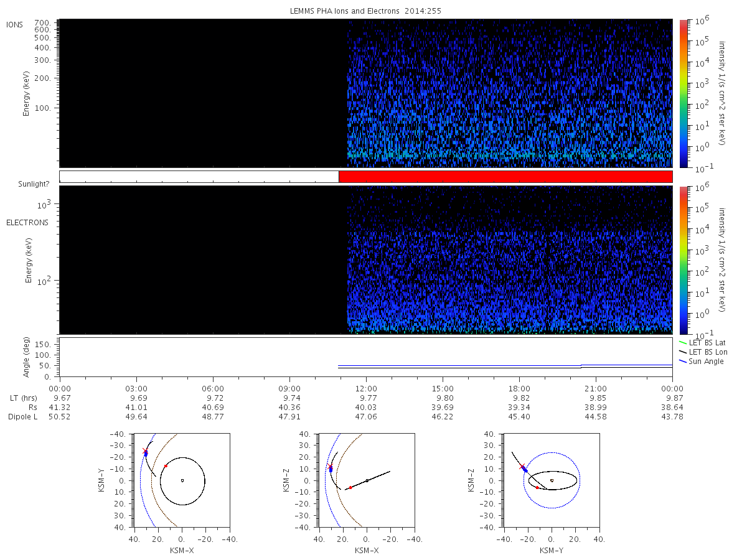Click the IONS panel label
Screen dimensions: 747x560
pos(16,25)
